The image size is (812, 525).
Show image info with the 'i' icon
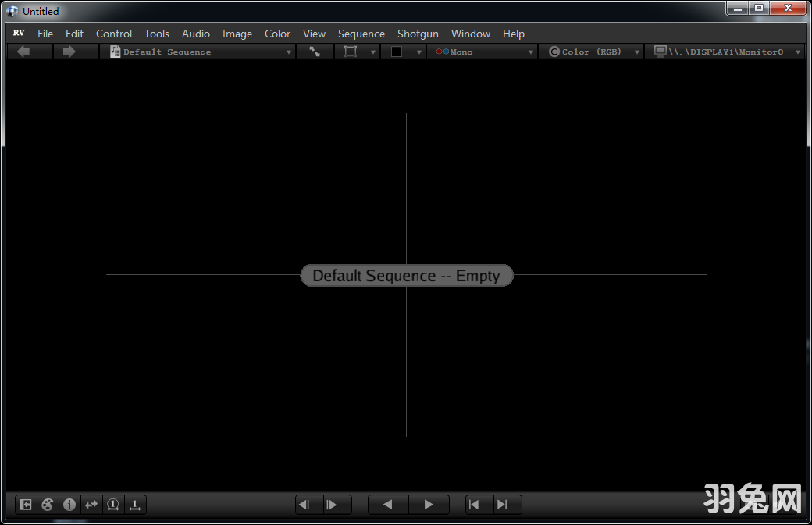[x=69, y=505]
